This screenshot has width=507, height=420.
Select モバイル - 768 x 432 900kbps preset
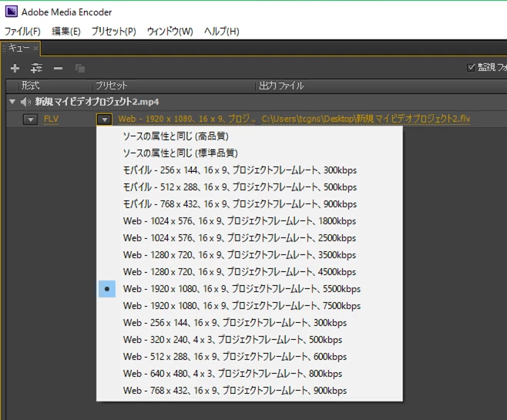(x=250, y=204)
